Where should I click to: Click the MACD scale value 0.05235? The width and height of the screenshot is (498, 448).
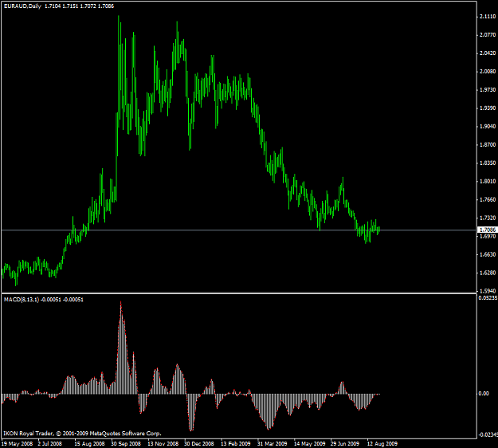tap(488, 297)
